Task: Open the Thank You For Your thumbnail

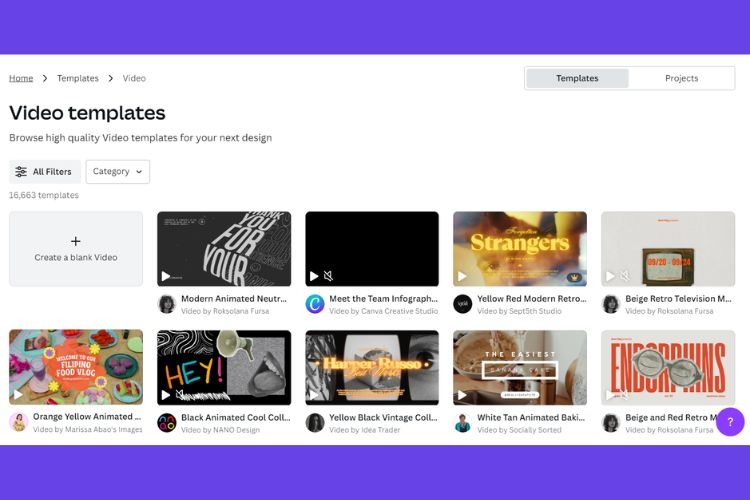Action: pos(224,249)
